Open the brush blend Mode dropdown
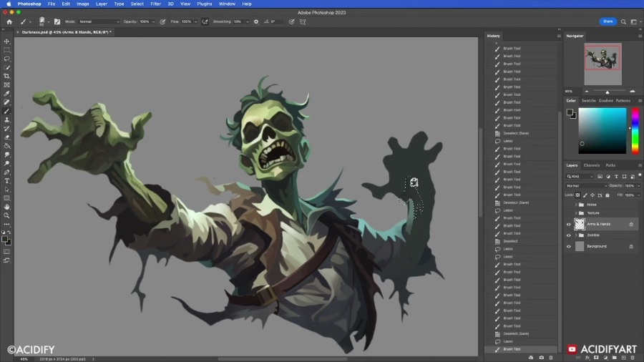Viewport: 644px width, 362px height. pos(99,21)
